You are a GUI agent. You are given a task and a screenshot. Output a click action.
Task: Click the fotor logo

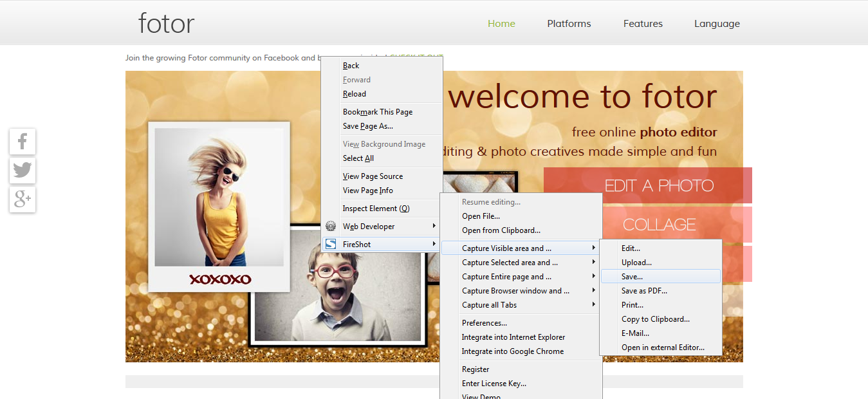tap(166, 24)
